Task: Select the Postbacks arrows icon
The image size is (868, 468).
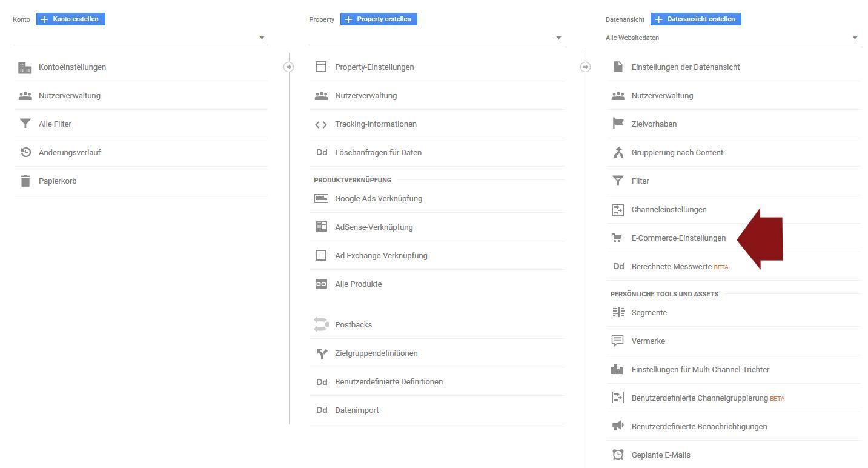Action: click(321, 324)
